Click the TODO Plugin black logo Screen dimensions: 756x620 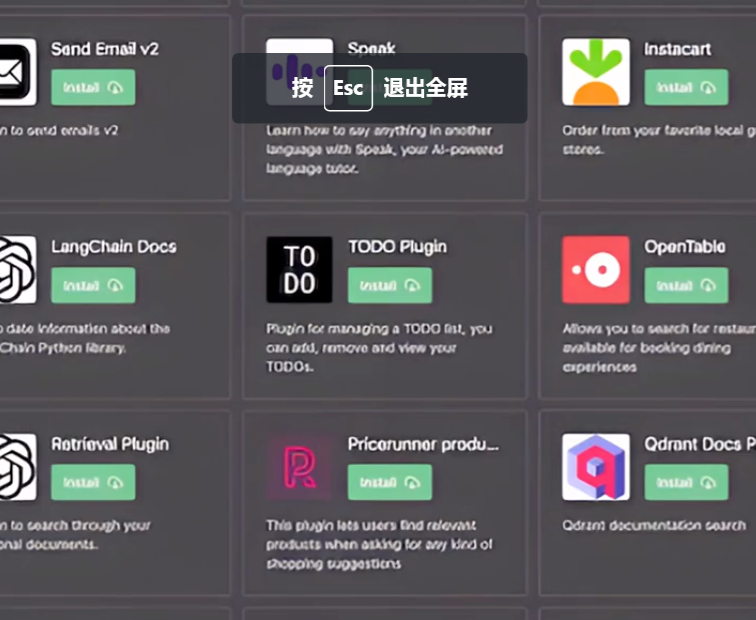[x=299, y=270]
